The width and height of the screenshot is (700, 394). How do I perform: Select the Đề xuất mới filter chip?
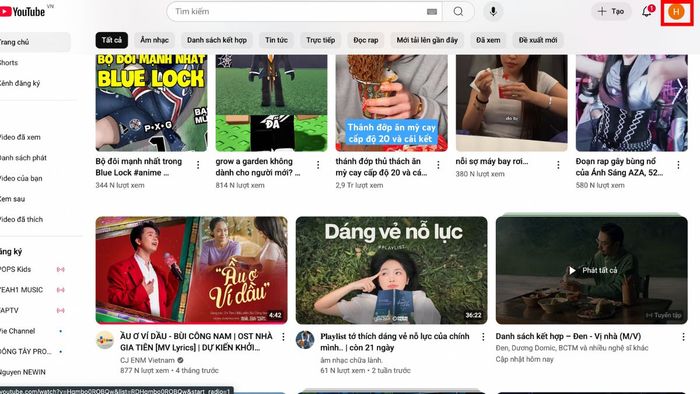click(538, 40)
